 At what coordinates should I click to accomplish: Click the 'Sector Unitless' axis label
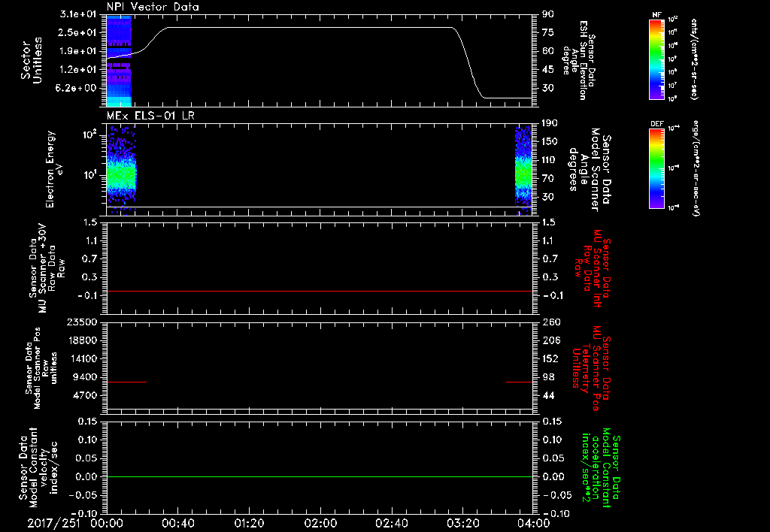[32, 60]
